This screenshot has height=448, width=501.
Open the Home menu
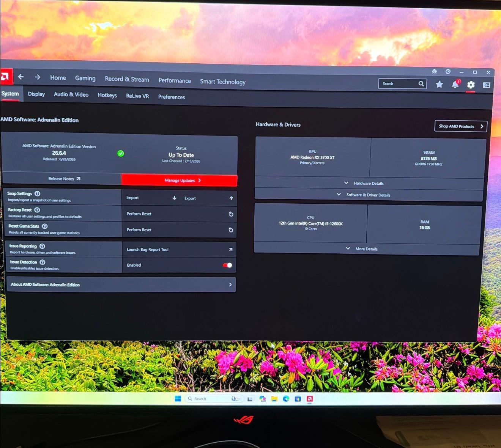pyautogui.click(x=58, y=78)
